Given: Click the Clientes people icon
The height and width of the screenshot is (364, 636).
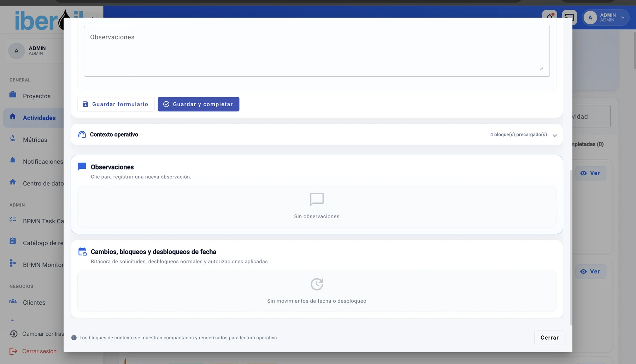Looking at the screenshot, I should [13, 301].
